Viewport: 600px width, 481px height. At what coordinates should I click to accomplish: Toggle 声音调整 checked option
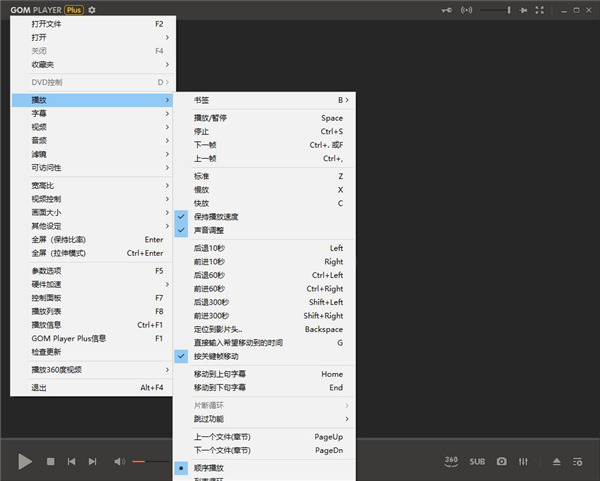coord(210,230)
